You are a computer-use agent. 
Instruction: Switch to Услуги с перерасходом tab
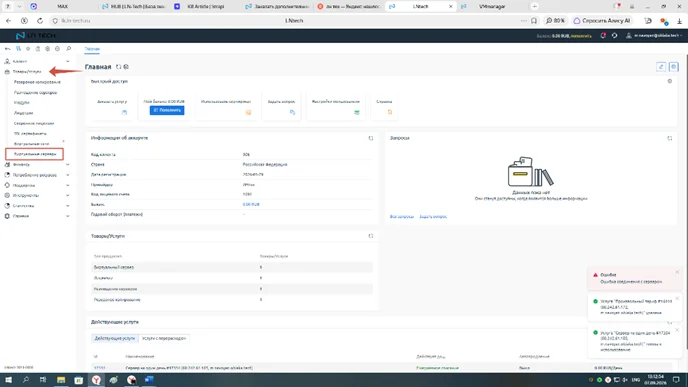click(x=164, y=338)
